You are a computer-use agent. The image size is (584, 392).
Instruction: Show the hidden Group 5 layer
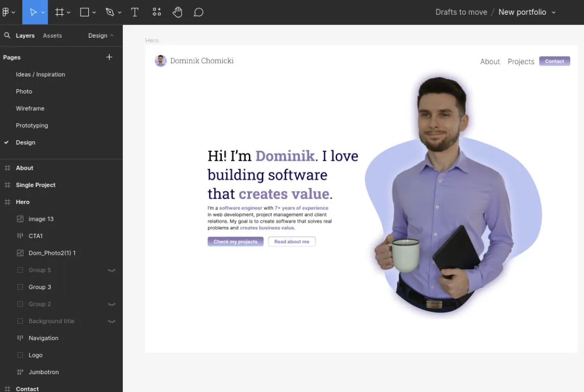pos(112,270)
